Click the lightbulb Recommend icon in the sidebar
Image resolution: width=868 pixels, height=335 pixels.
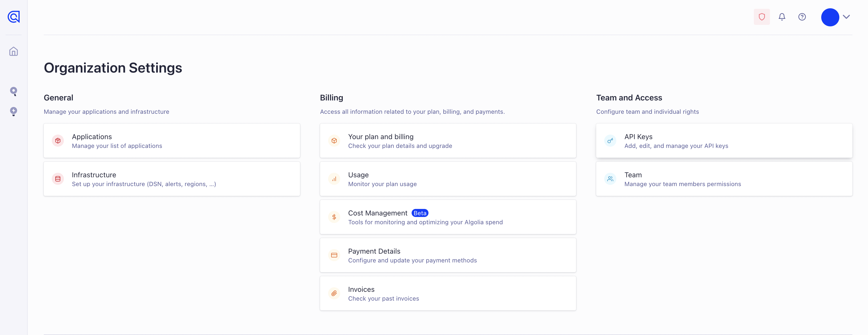pyautogui.click(x=14, y=111)
